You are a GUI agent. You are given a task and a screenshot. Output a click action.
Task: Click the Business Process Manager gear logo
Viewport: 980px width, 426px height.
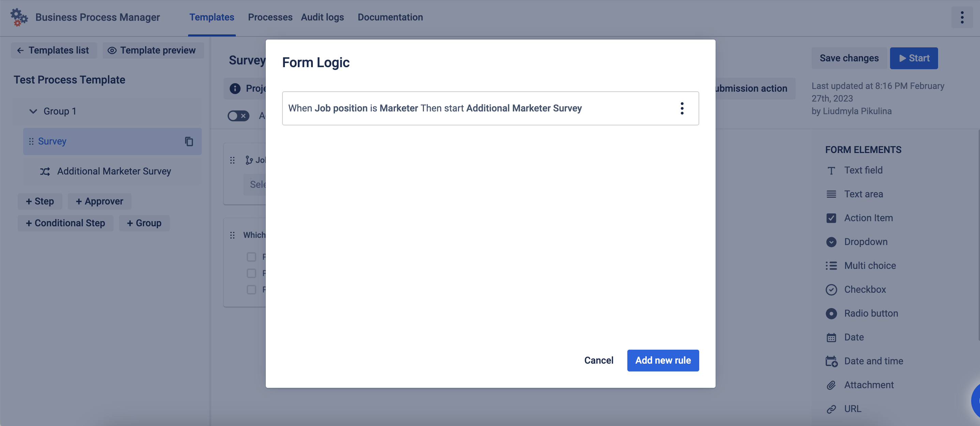click(19, 17)
